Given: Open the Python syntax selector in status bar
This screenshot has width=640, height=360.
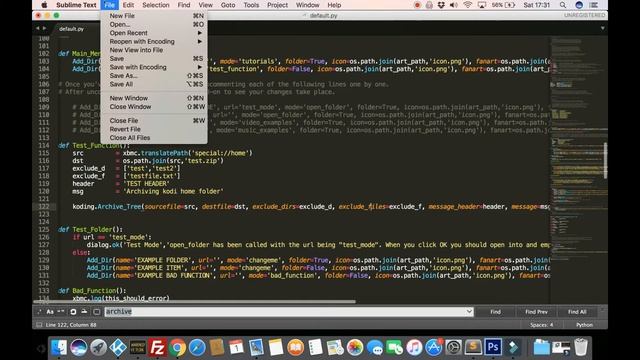Looking at the screenshot, I should [584, 325].
